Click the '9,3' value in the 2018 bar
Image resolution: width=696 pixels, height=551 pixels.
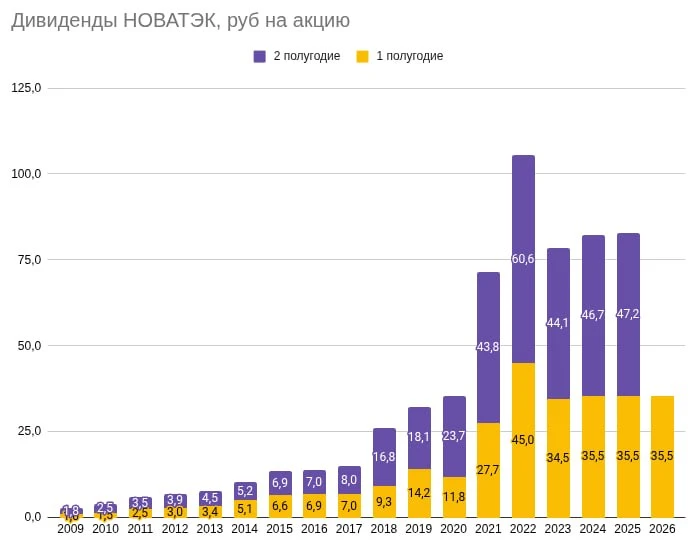(384, 502)
